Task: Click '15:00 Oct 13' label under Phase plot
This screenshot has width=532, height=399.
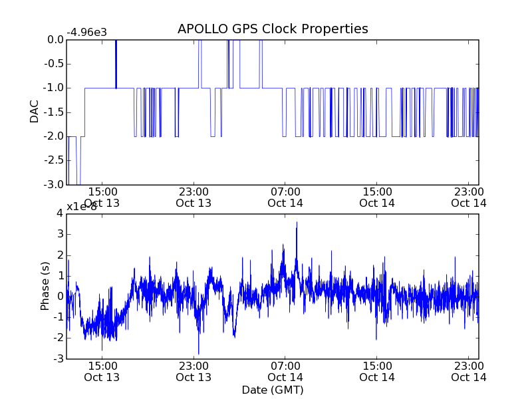Action: point(102,372)
